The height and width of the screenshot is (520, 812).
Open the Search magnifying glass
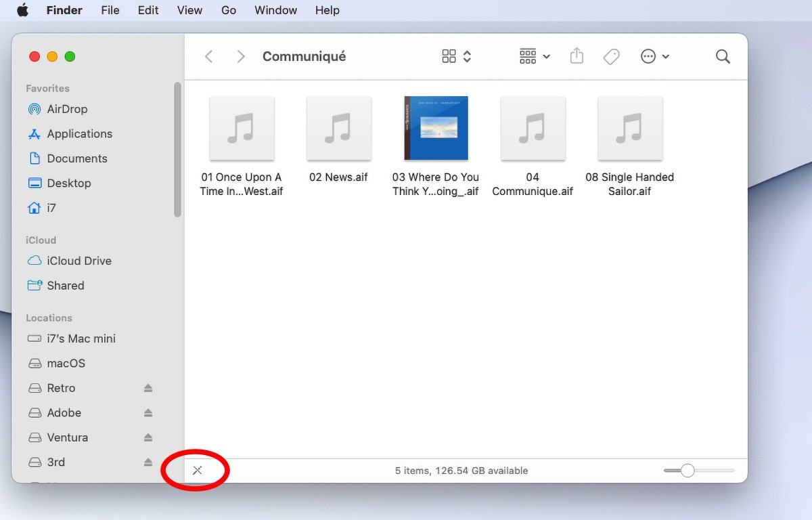coord(723,57)
